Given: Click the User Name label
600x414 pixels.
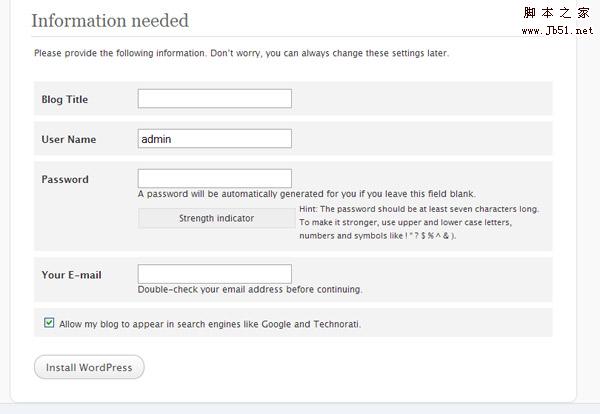Looking at the screenshot, I should (x=69, y=139).
